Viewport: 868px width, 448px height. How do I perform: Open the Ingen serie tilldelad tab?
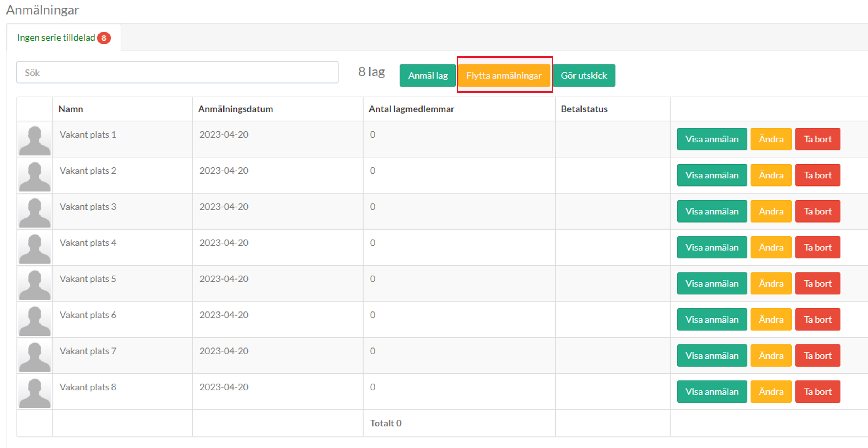tap(56, 38)
